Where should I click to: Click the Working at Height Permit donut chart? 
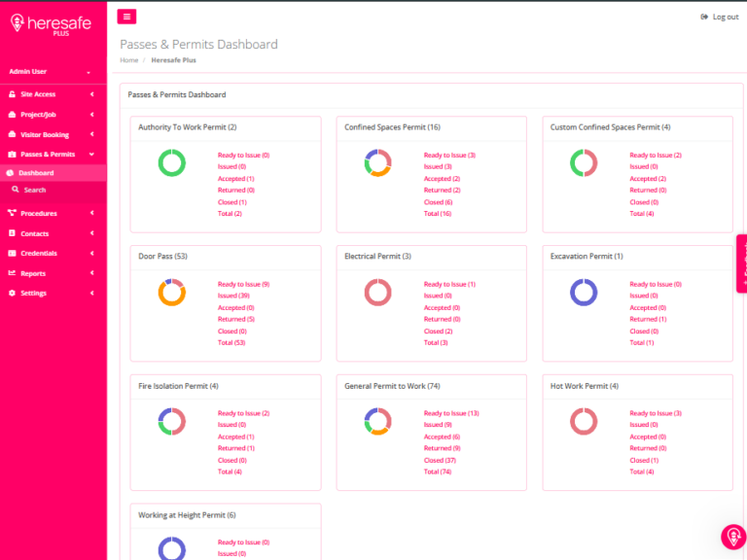(x=172, y=547)
